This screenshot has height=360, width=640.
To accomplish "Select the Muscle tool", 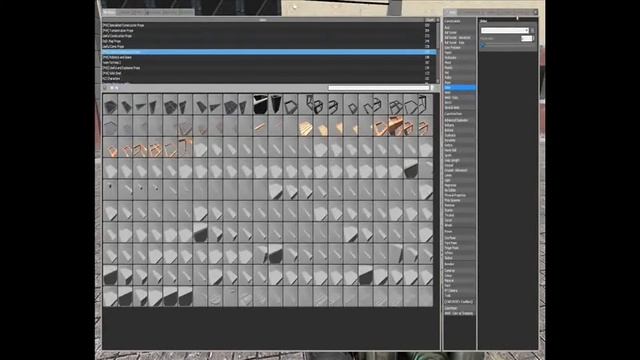I will (460, 67).
